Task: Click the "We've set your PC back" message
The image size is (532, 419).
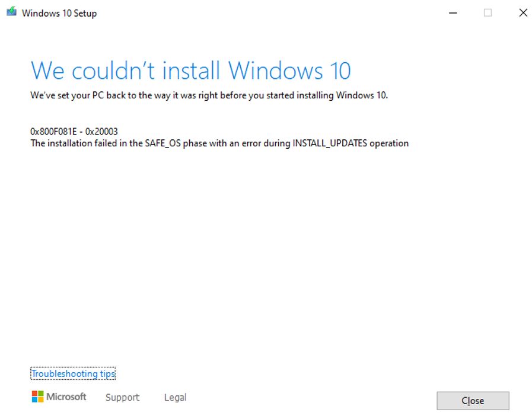Action: pyautogui.click(x=209, y=95)
